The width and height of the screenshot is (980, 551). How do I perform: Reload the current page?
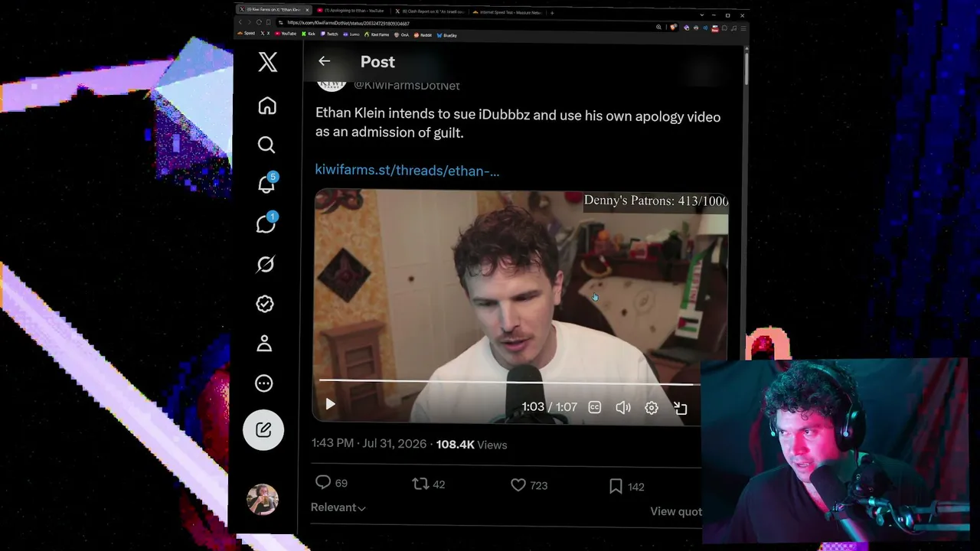(x=259, y=22)
